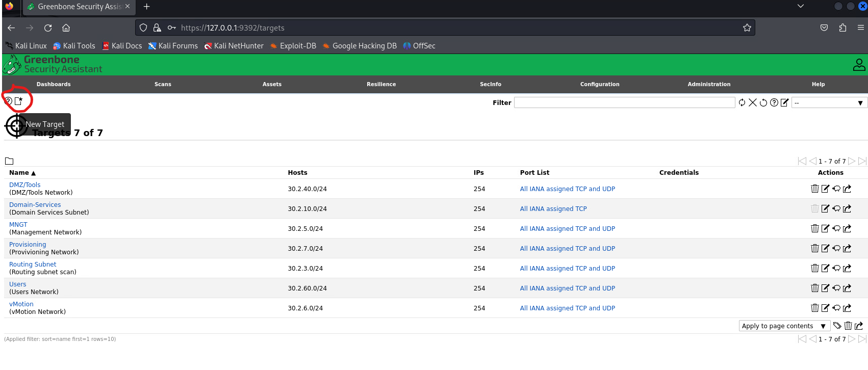The height and width of the screenshot is (370, 868).
Task: Edit the MNGT target
Action: click(x=826, y=228)
